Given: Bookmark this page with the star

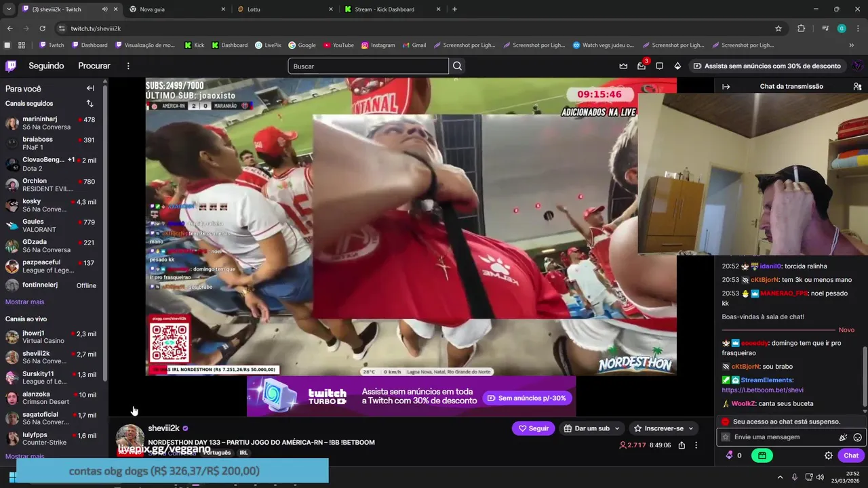Looking at the screenshot, I should point(778,28).
